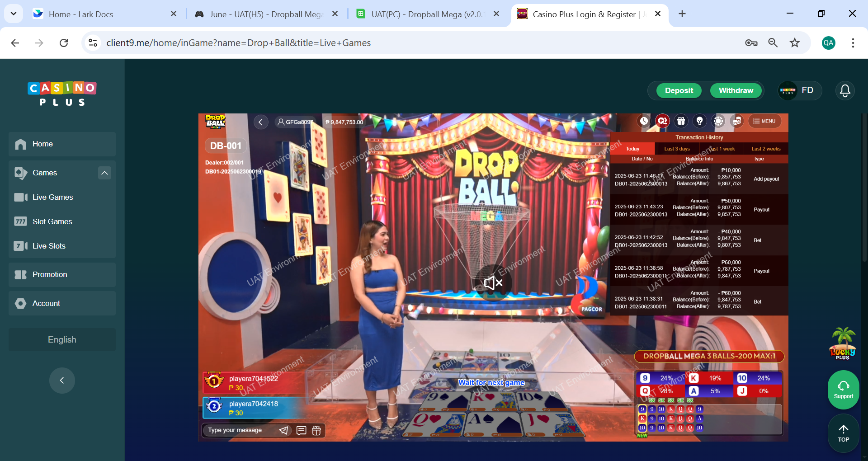Open Slot Games in sidebar
The image size is (868, 461).
(62, 221)
